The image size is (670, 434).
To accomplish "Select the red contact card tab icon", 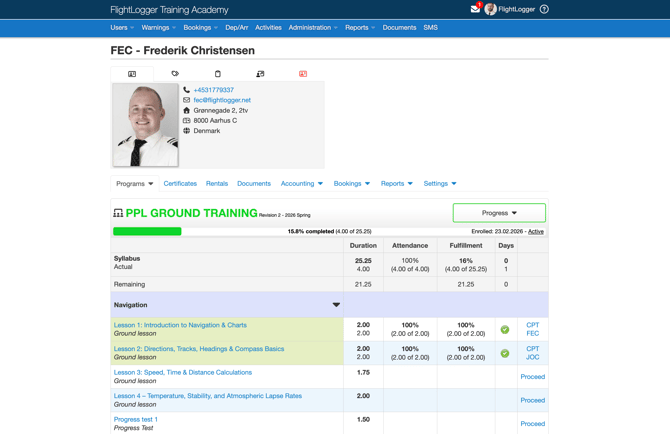I will point(303,73).
